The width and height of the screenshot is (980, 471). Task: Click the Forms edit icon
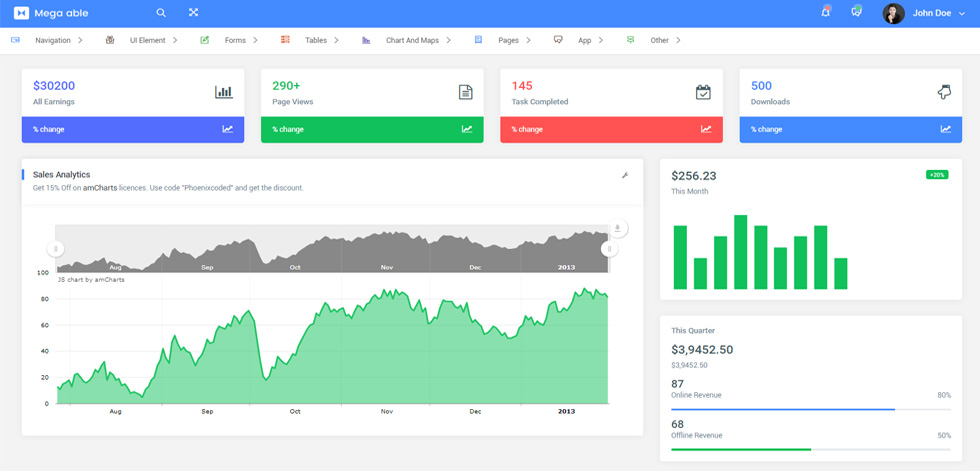[x=204, y=40]
